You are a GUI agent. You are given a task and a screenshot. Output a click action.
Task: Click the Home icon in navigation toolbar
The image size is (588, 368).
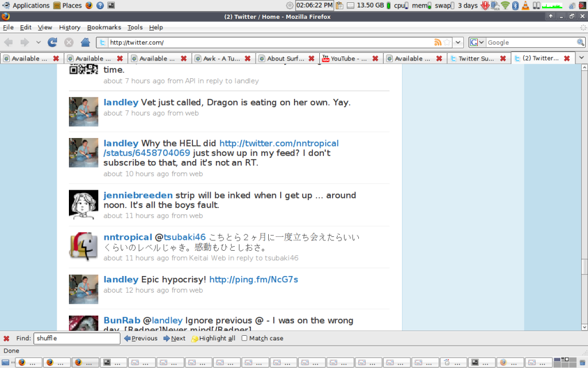(x=86, y=42)
